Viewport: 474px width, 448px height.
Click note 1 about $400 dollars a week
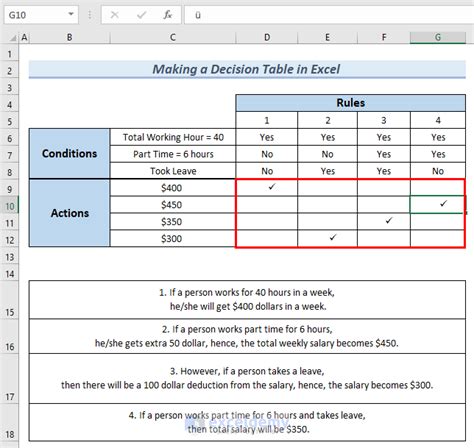247,300
